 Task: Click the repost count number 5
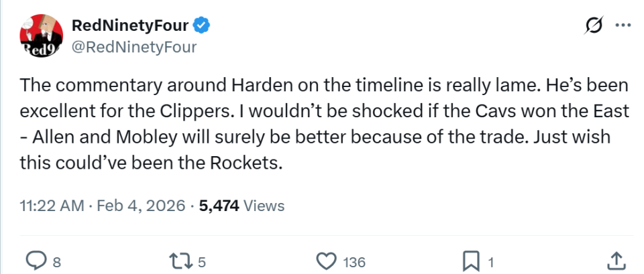[x=201, y=261]
